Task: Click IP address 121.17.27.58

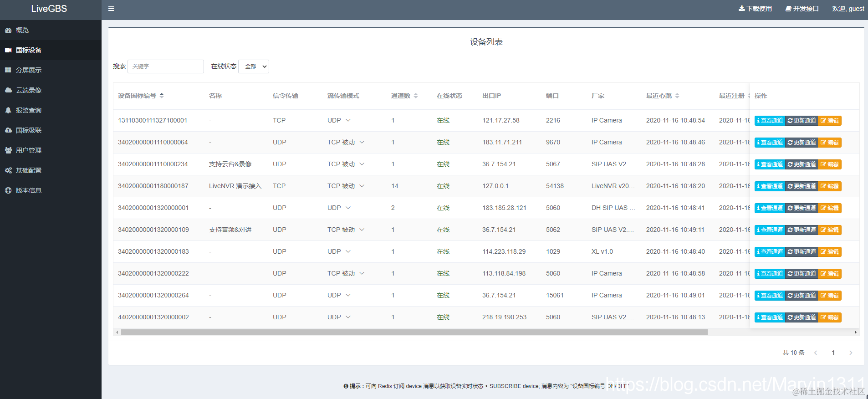Action: pyautogui.click(x=501, y=120)
